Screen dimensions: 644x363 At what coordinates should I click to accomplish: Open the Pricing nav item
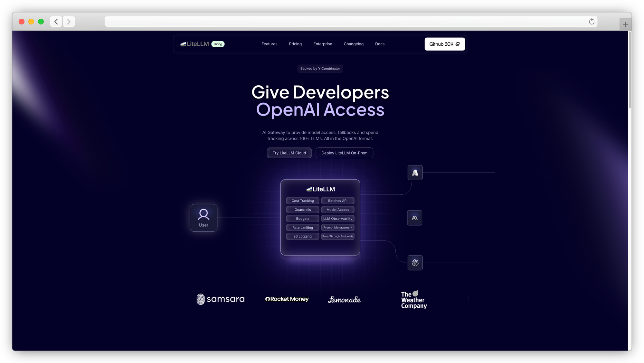(295, 44)
